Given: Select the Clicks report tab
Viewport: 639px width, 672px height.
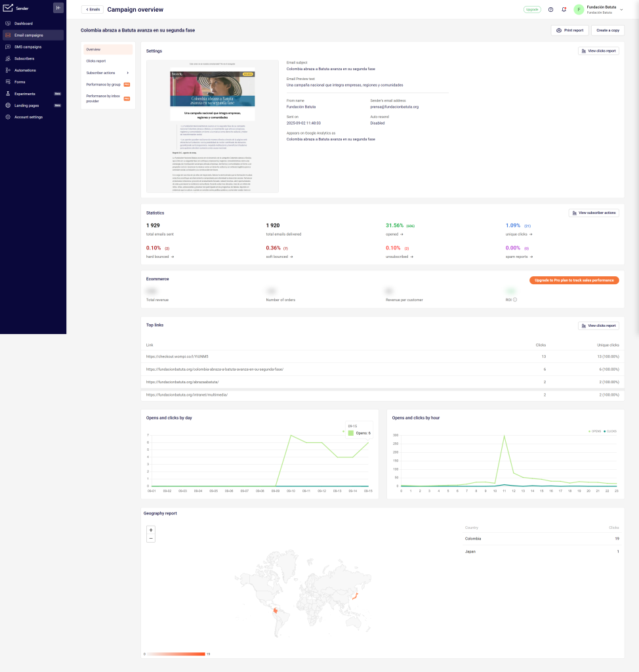Looking at the screenshot, I should pos(96,61).
